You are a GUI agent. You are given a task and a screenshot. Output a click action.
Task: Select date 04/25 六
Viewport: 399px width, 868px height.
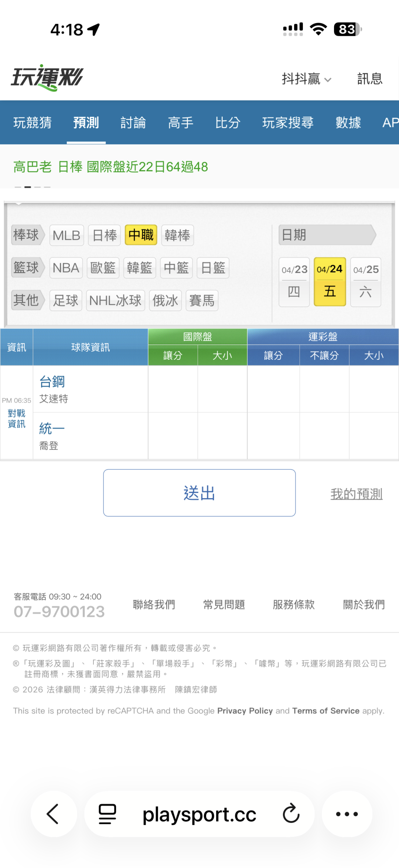tap(366, 282)
